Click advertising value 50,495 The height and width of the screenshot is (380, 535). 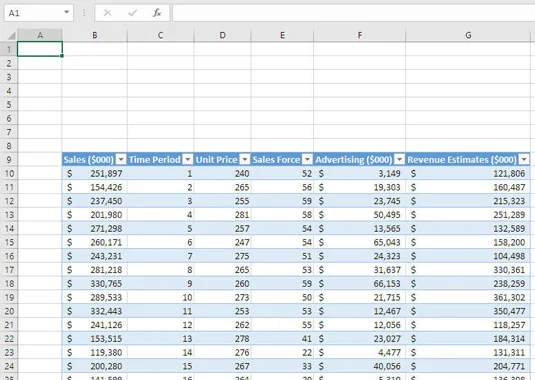coord(387,215)
